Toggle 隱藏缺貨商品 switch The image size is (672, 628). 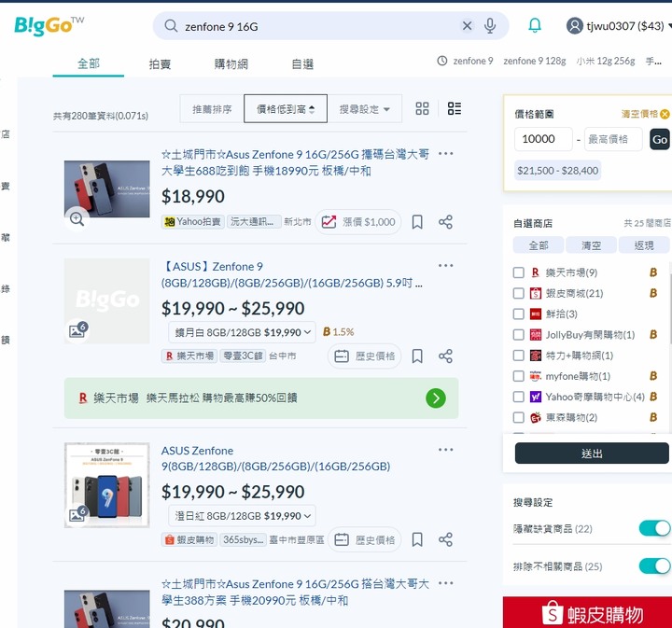654,528
